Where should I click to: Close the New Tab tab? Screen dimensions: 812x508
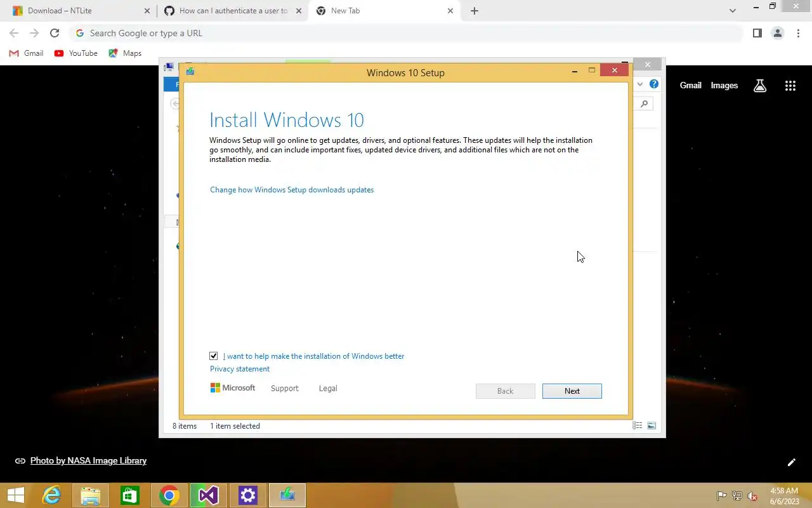point(451,11)
